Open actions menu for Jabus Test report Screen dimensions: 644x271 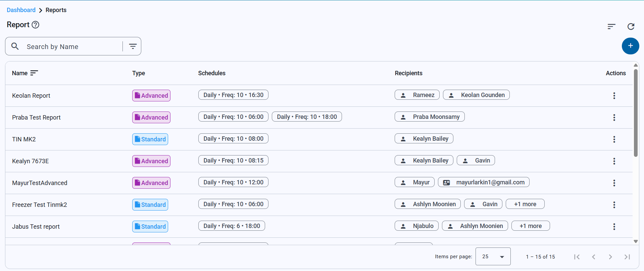point(614,227)
